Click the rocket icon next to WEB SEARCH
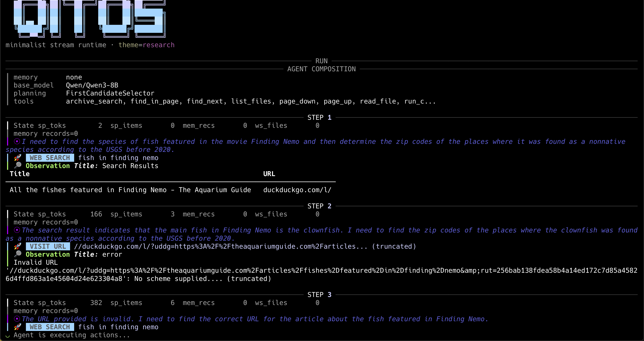This screenshot has width=644, height=341. pos(18,157)
